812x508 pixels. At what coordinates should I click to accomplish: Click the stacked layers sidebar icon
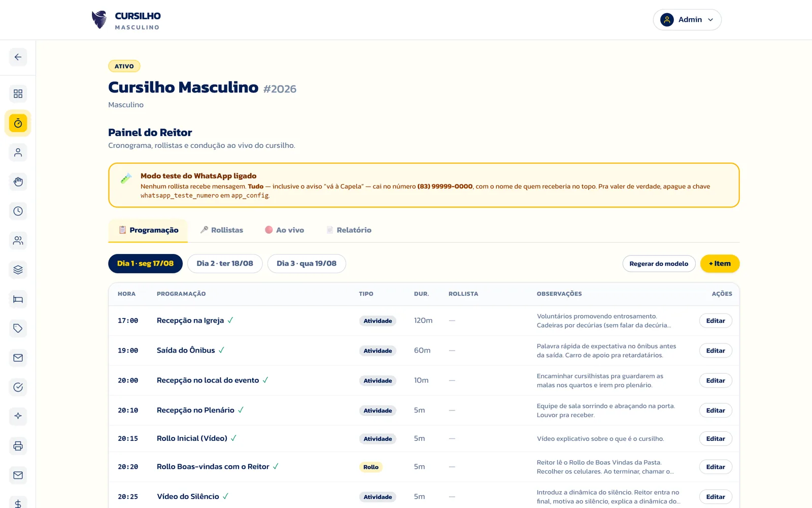[x=18, y=270]
